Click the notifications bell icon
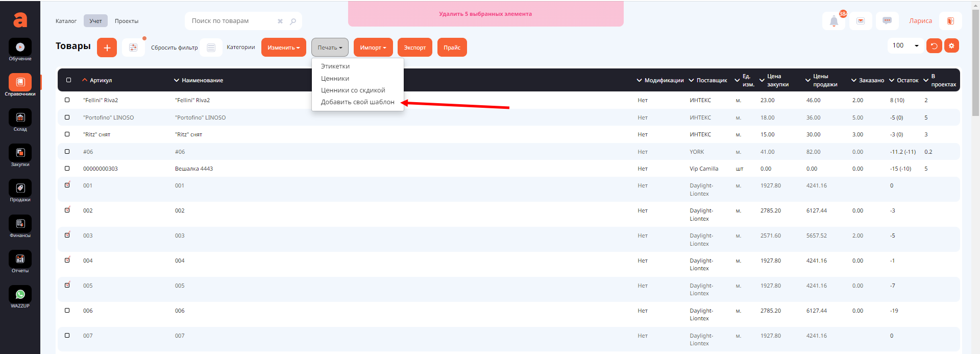The height and width of the screenshot is (354, 980). tap(834, 21)
